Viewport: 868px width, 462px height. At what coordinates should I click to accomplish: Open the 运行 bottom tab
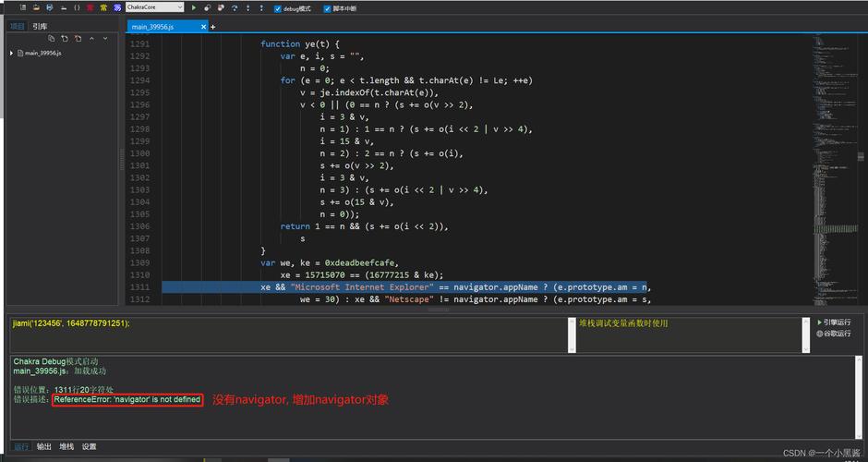[21, 446]
